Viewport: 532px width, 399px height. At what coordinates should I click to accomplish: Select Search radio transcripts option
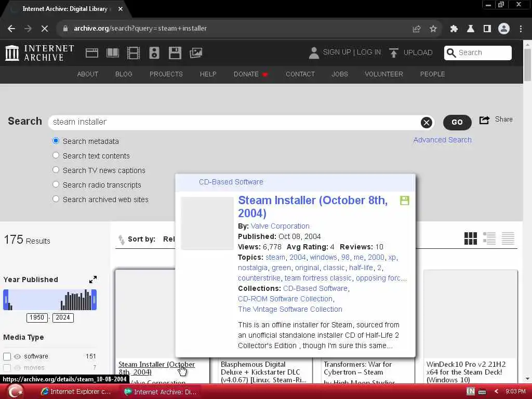coord(56,184)
